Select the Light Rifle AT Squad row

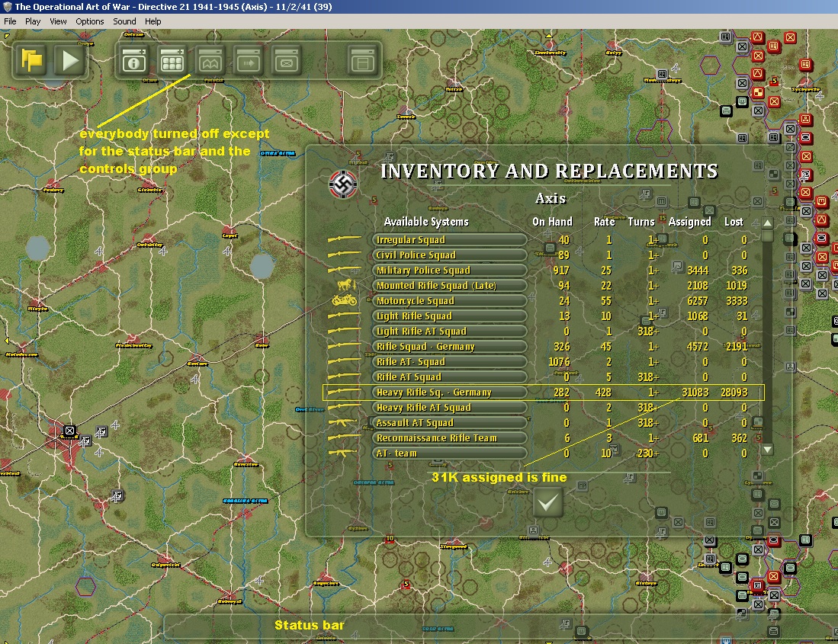click(449, 331)
